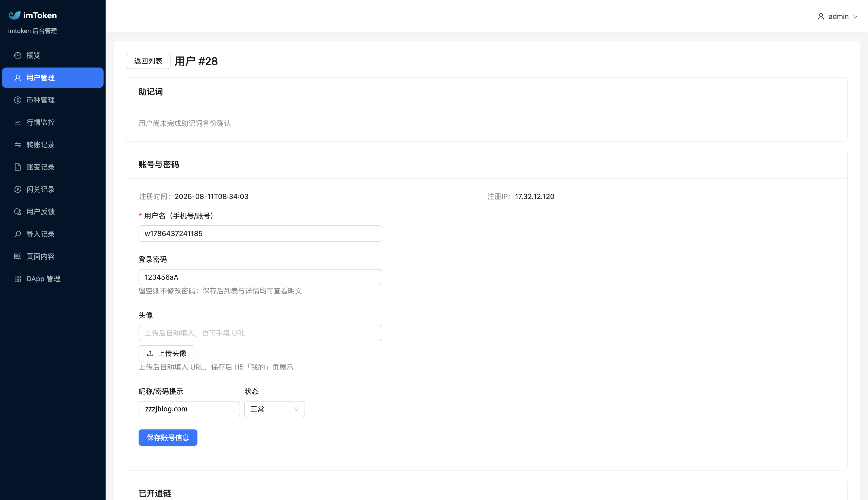The width and height of the screenshot is (868, 500).
Task: Click the dollar coin icon beside 币种管理
Action: click(18, 100)
